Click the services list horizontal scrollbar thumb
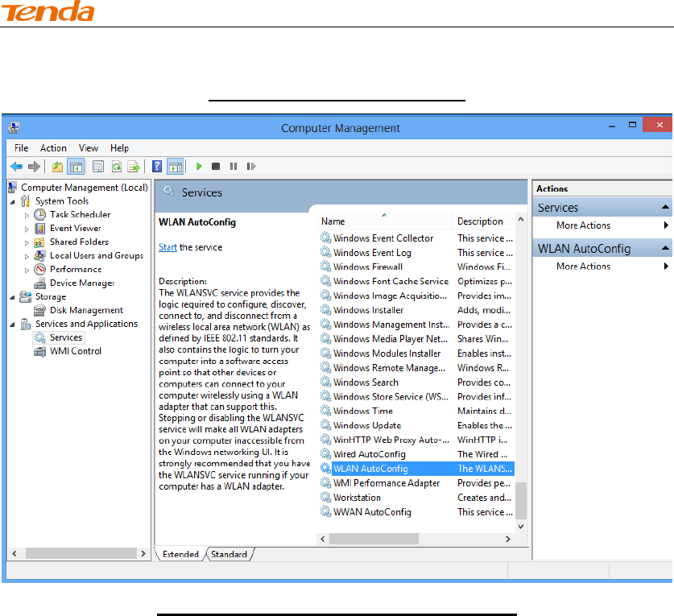The image size is (674, 616). (374, 539)
